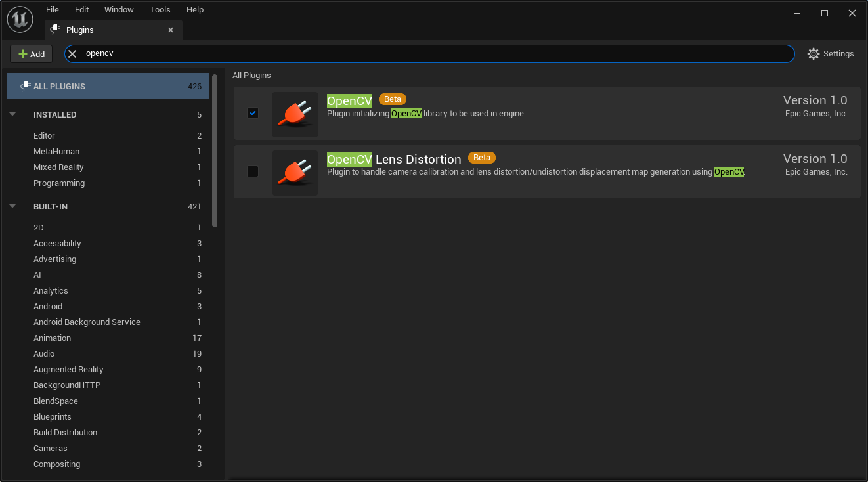Click the OpenCV Lens Distortion title

(x=394, y=159)
